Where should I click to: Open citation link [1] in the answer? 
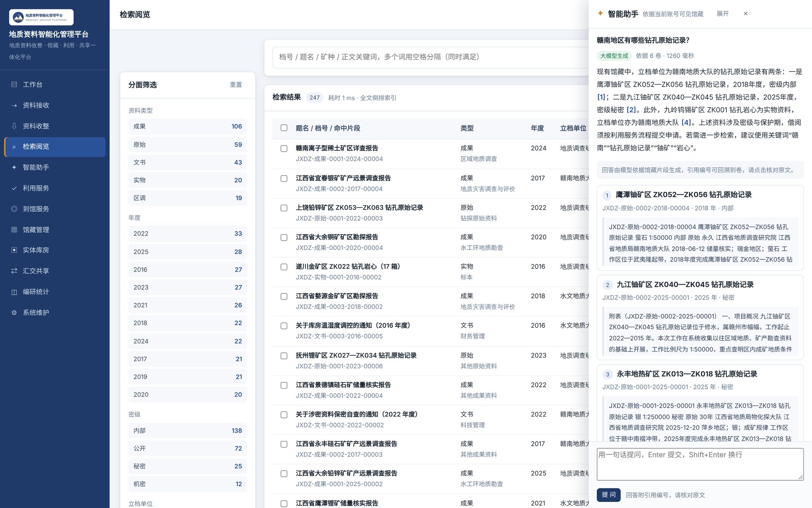coord(601,97)
